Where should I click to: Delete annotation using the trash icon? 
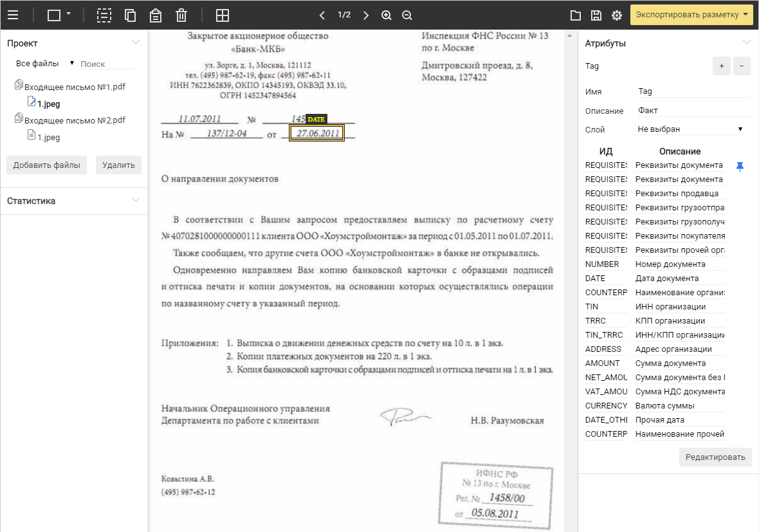181,15
